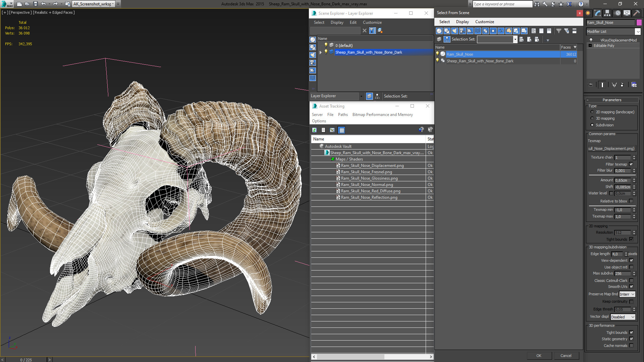Screen dimensions: 644x362
Task: Click the magenta object color swatch
Action: click(x=639, y=22)
